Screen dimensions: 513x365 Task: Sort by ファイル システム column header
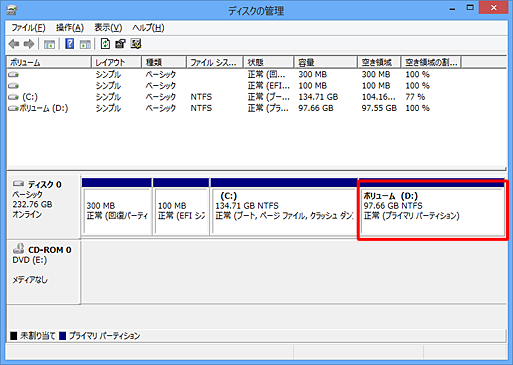point(215,62)
